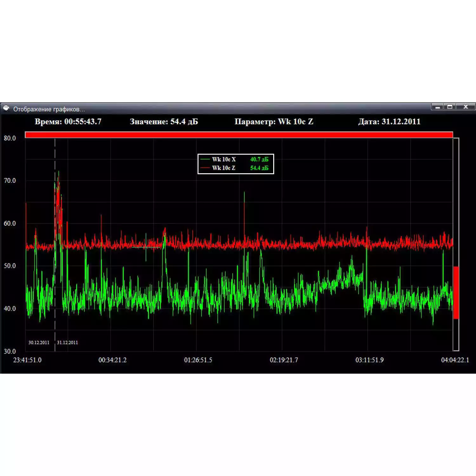476x476 pixels.
Task: Click the red line sample for Wk 10c Z
Action: point(205,168)
